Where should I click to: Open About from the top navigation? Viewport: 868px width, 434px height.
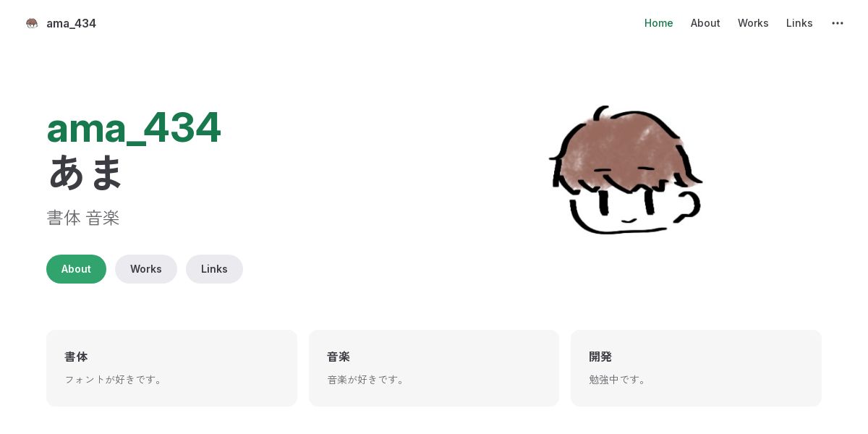[705, 23]
